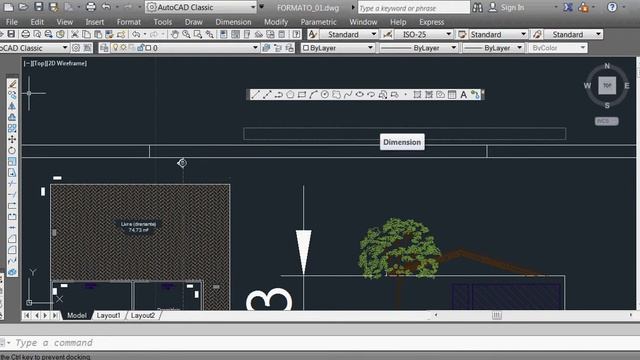
Task: Click the Mirror tool in left toolbar
Action: 12,106
